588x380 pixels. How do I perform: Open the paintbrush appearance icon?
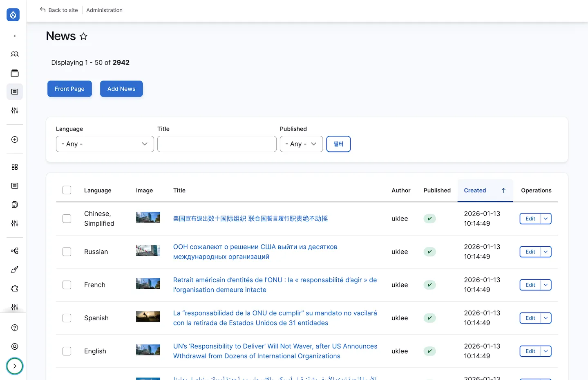coord(15,270)
